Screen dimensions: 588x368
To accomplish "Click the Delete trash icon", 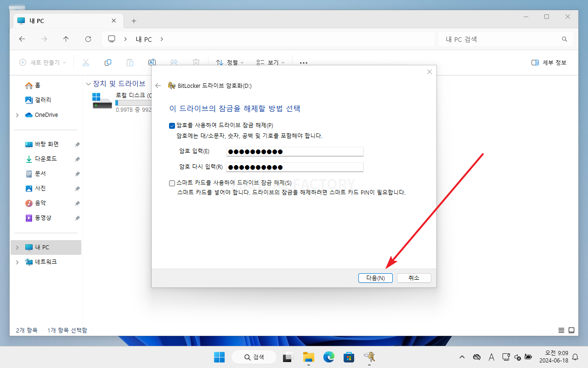I will (x=196, y=62).
